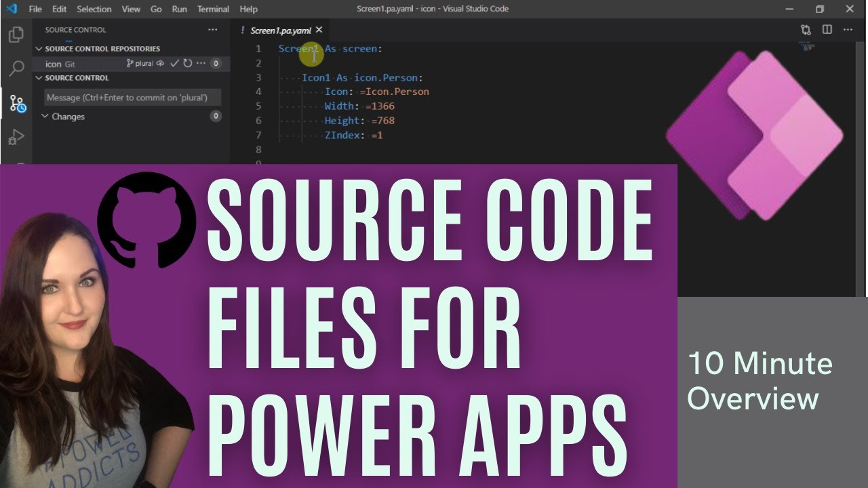Commit using the checkmark icon in repo row
This screenshot has width=868, height=488.
tap(174, 64)
